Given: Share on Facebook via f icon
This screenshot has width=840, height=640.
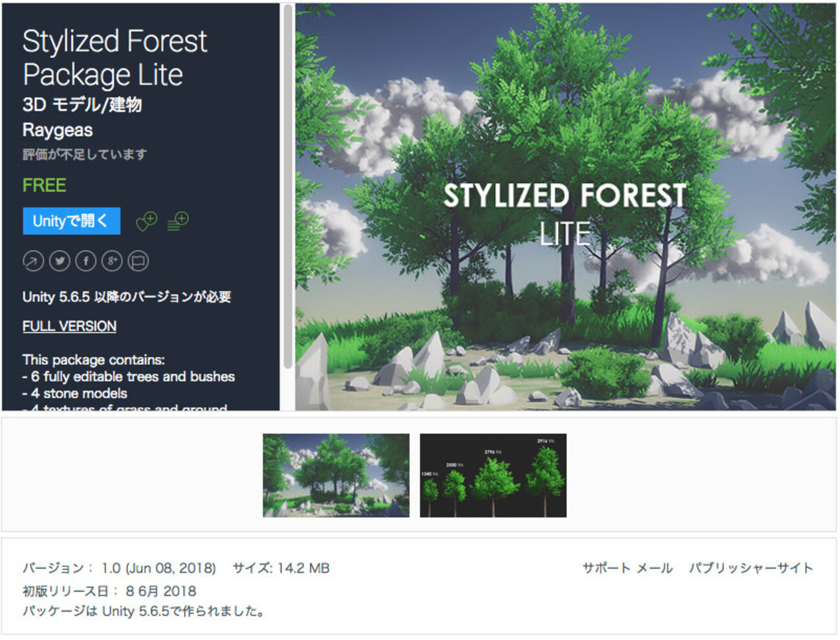Looking at the screenshot, I should 85,261.
